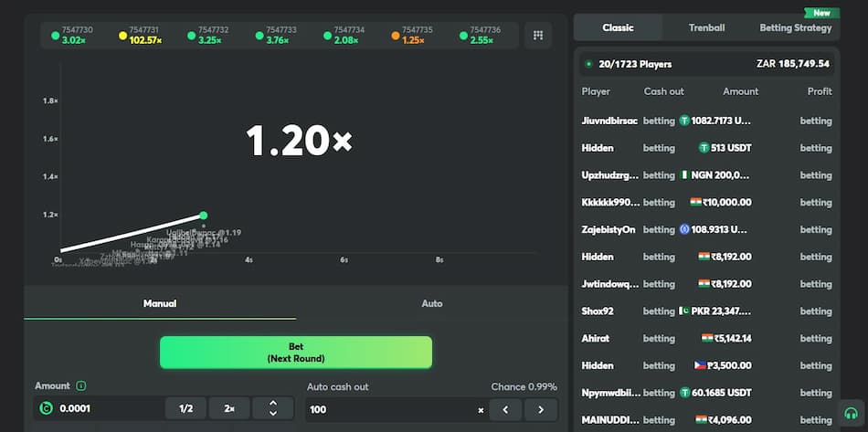Click the Profit column header
The height and width of the screenshot is (432, 868).
[x=820, y=91]
